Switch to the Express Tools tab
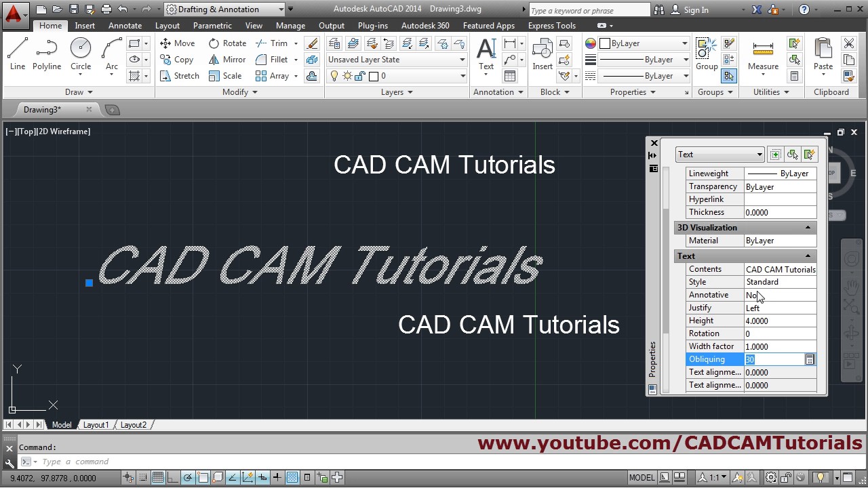This screenshot has height=488, width=868. point(552,26)
